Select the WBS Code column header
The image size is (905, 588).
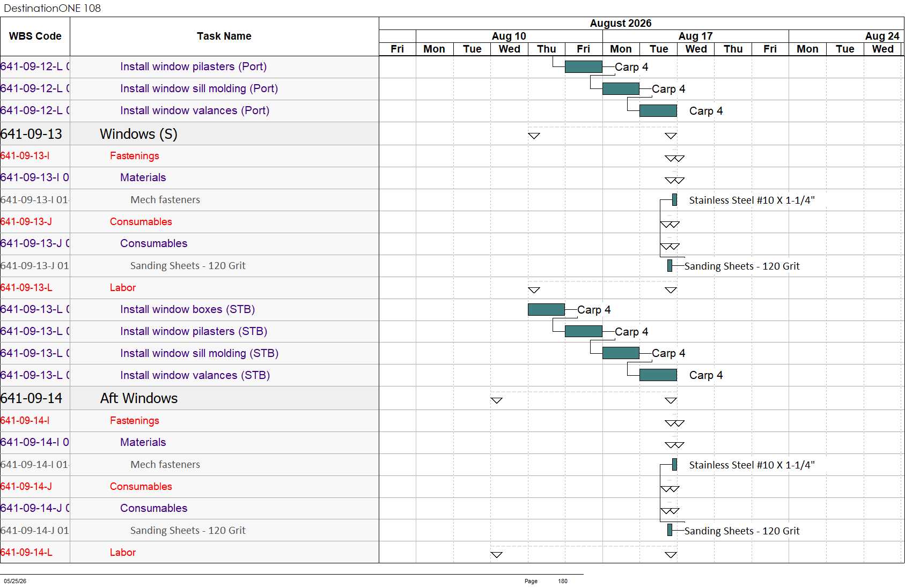click(35, 36)
